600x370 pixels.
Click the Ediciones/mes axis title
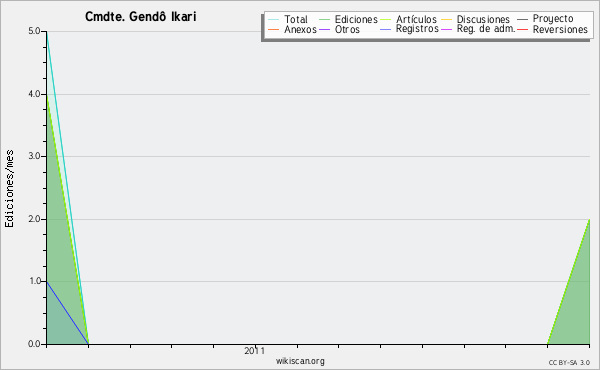pos(9,189)
